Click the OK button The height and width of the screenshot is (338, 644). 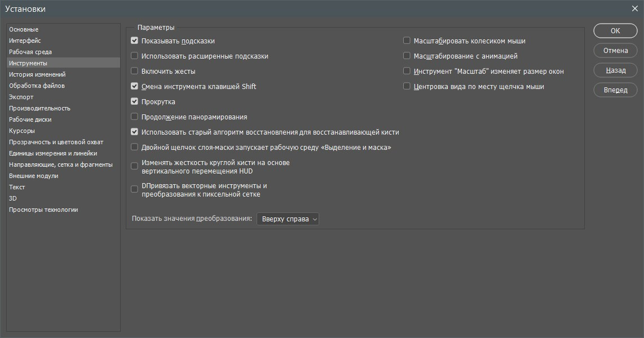click(615, 31)
